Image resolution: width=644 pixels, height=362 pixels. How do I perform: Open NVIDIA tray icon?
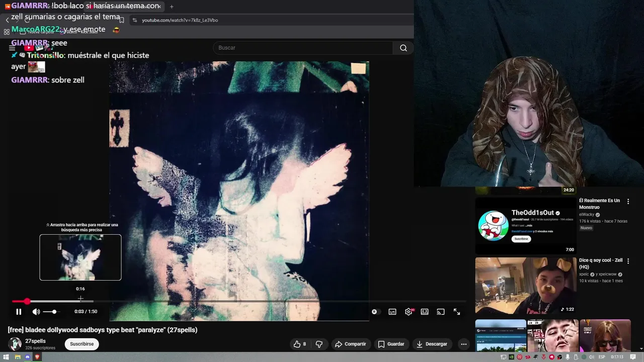(x=511, y=357)
